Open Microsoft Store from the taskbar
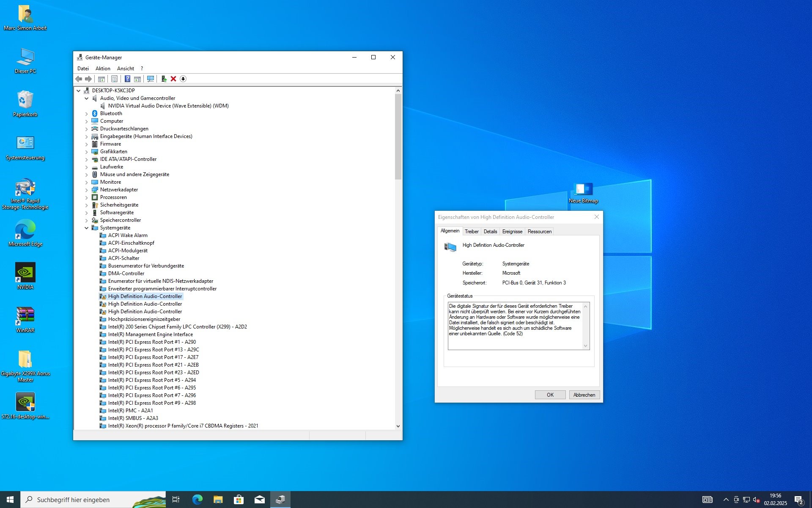The height and width of the screenshot is (508, 812). [x=239, y=500]
